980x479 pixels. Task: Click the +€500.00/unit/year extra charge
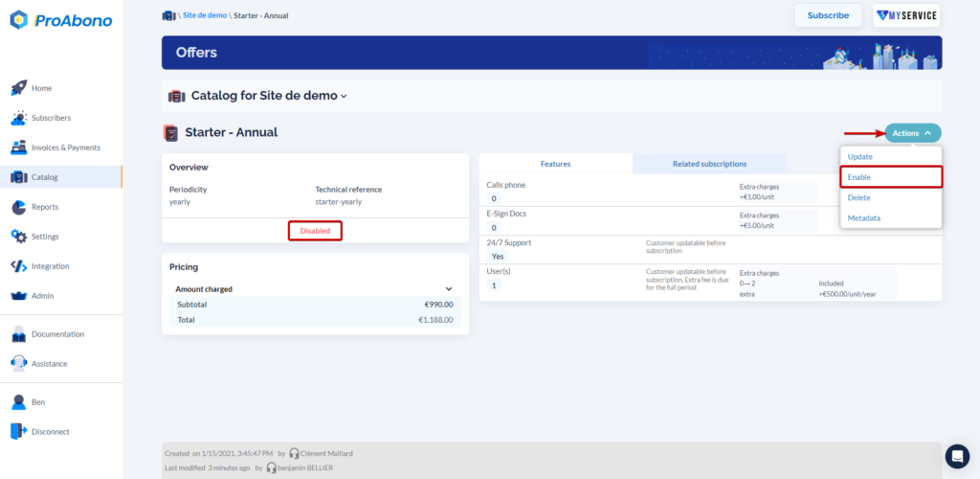(848, 294)
